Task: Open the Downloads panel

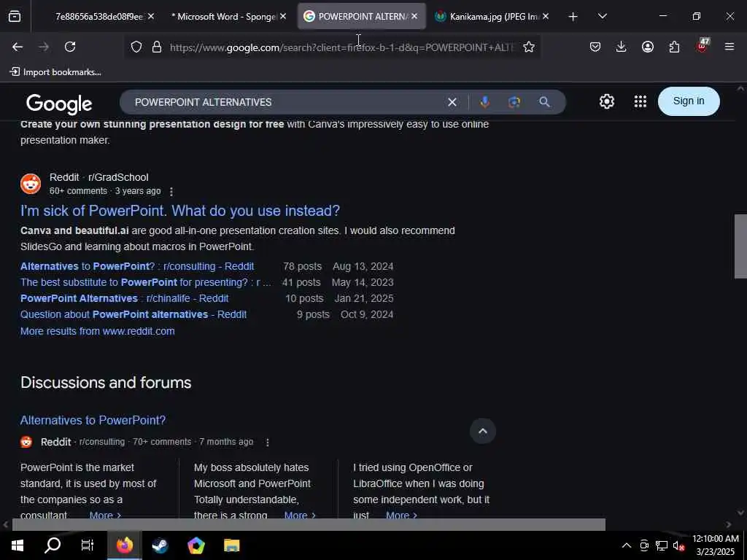Action: (622, 47)
